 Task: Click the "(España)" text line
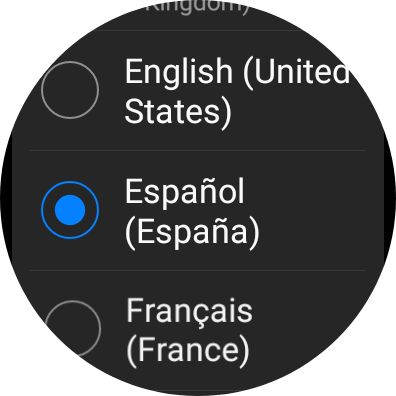click(x=192, y=232)
